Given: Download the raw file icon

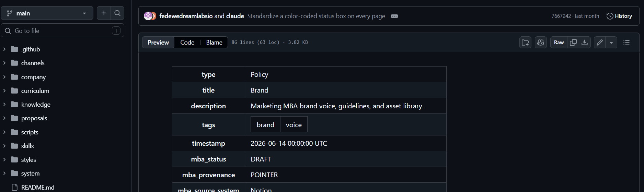Looking at the screenshot, I should coord(585,43).
